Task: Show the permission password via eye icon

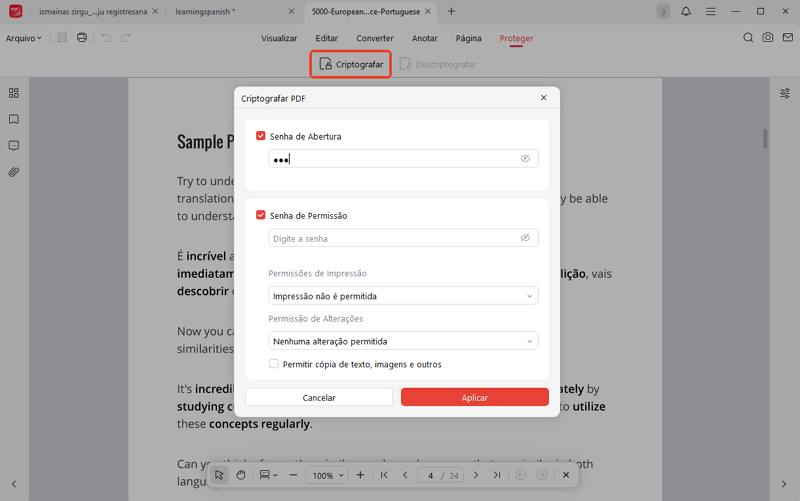Action: (525, 238)
